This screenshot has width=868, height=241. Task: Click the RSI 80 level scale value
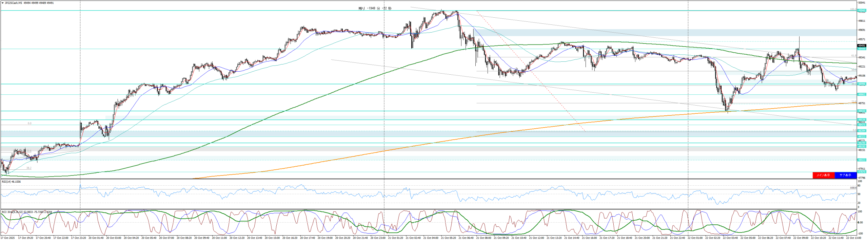point(859,186)
